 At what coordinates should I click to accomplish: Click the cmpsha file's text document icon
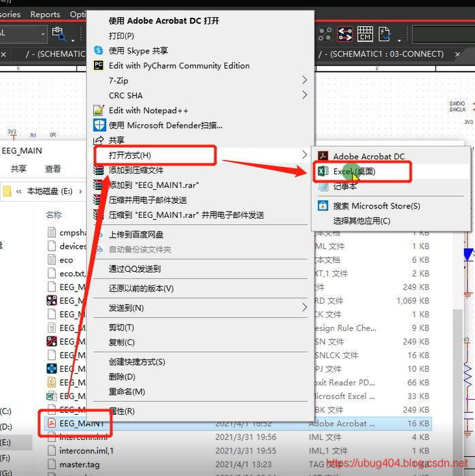pos(52,232)
